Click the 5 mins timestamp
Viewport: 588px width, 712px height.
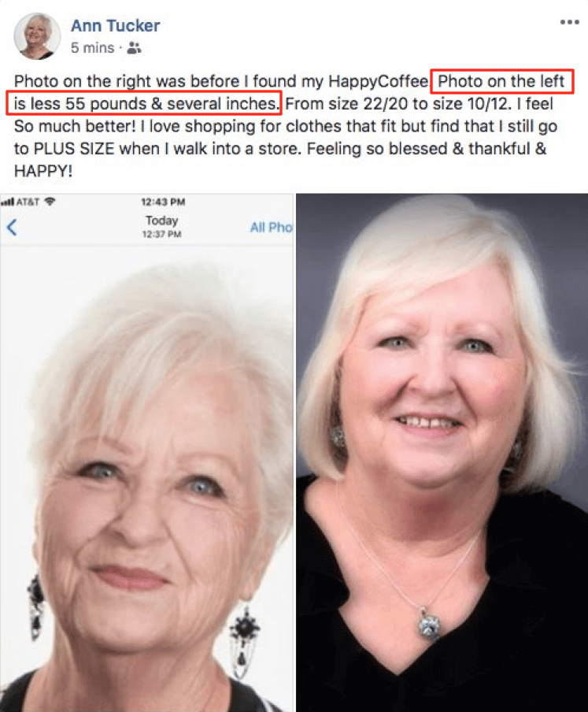click(92, 48)
